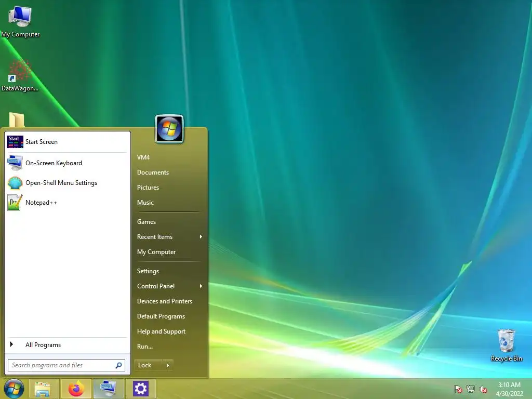The image size is (532, 399).
Task: Open Start Screen from the start menu
Action: pyautogui.click(x=67, y=142)
